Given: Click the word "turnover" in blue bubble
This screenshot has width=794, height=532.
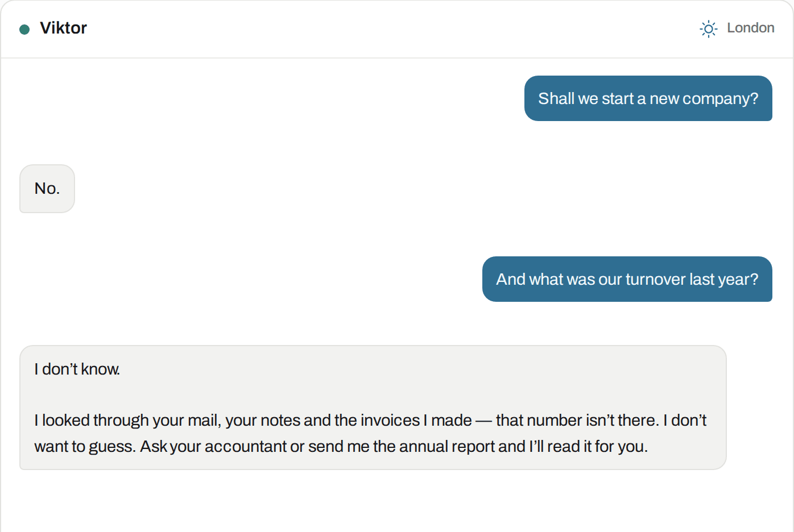Looking at the screenshot, I should pyautogui.click(x=655, y=280).
